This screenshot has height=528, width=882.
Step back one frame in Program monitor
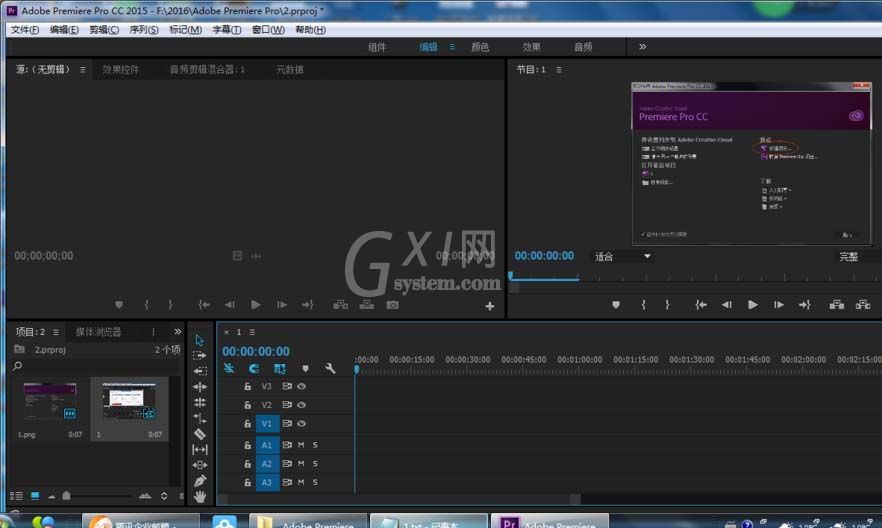click(x=727, y=305)
